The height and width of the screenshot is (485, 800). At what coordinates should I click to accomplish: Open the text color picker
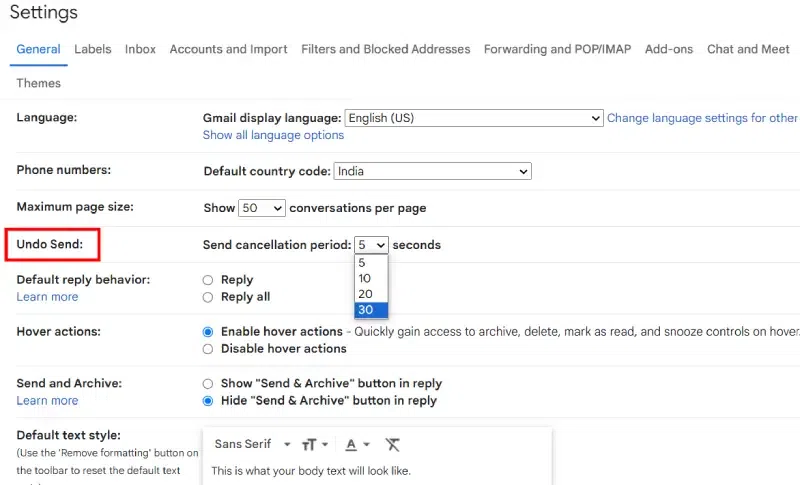point(356,444)
